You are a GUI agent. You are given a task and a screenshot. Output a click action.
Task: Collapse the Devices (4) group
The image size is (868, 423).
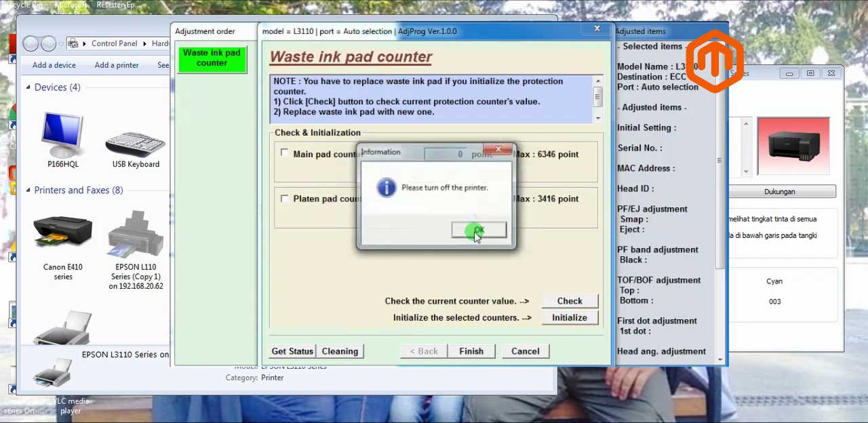28,87
